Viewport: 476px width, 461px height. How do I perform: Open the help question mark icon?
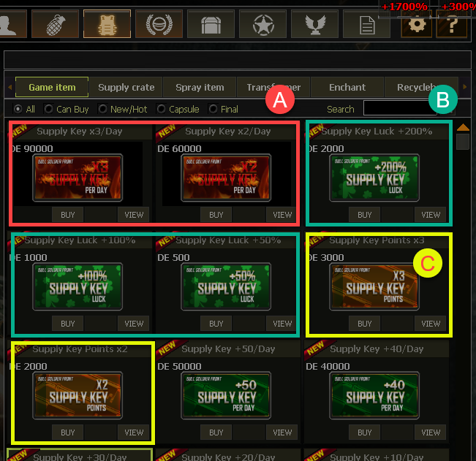coord(452,24)
